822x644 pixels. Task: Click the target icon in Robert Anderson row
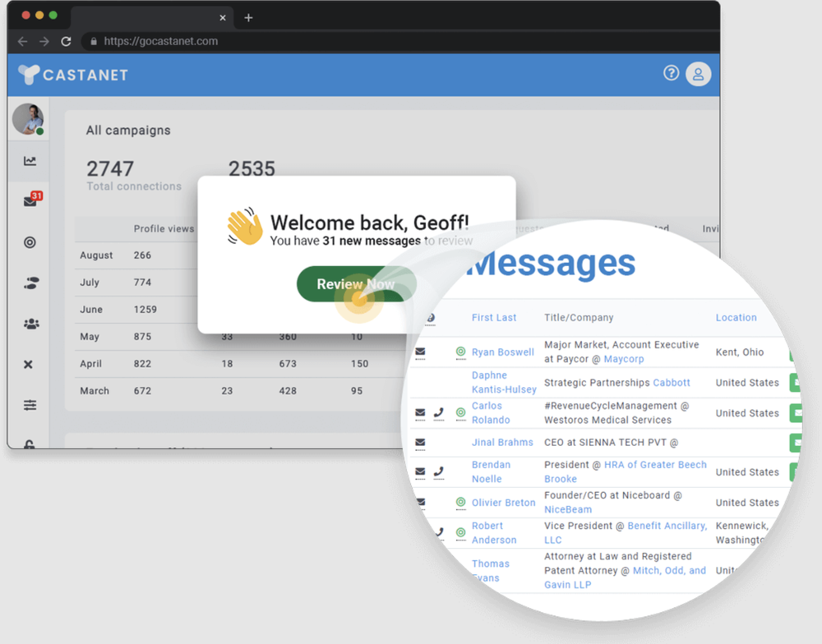point(460,533)
